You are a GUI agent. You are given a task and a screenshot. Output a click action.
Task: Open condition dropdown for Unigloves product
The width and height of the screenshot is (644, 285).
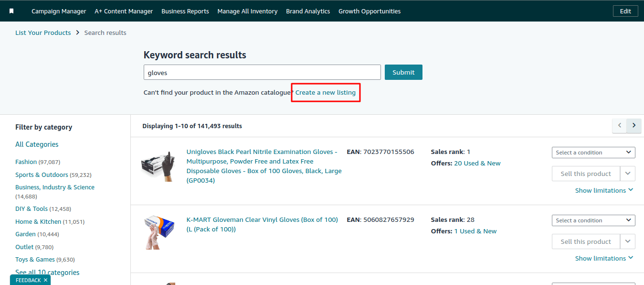click(593, 153)
